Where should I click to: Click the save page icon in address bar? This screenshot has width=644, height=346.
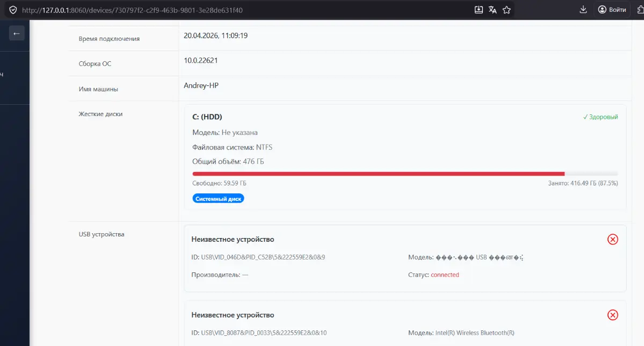tap(479, 10)
